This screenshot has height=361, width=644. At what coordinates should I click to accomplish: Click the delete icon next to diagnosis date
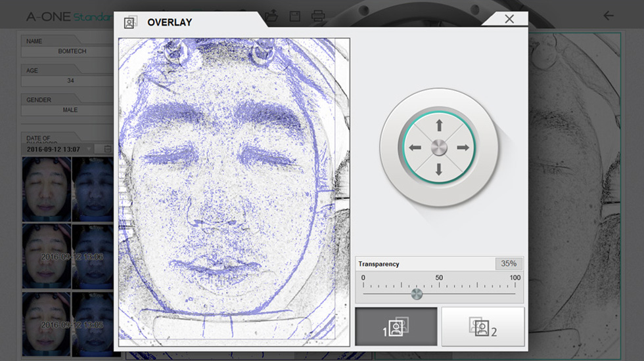108,150
